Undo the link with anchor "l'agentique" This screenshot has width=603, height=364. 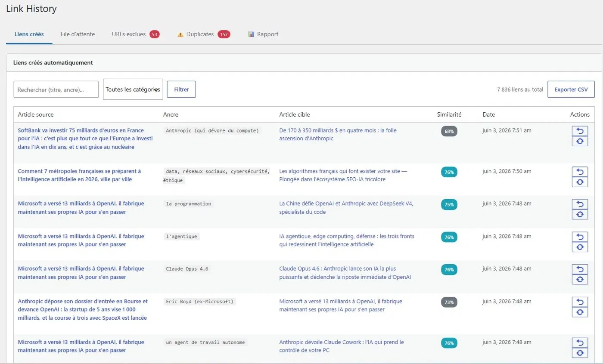[x=580, y=237]
